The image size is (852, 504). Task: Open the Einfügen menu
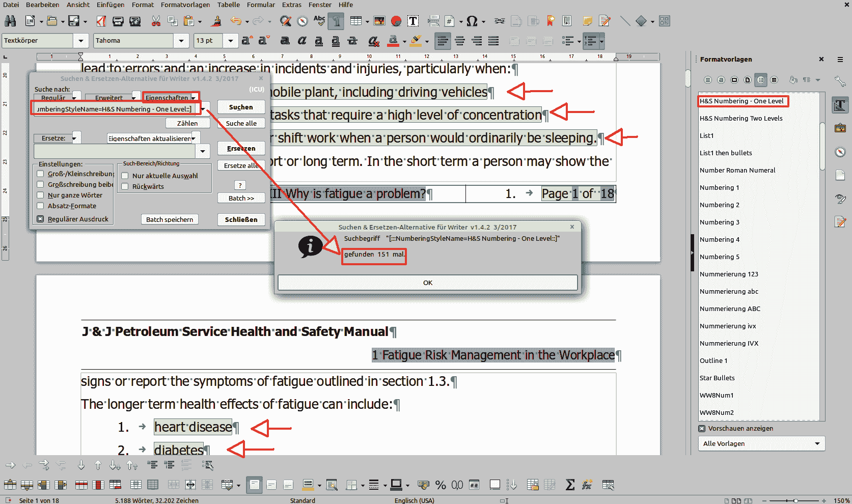coord(111,5)
